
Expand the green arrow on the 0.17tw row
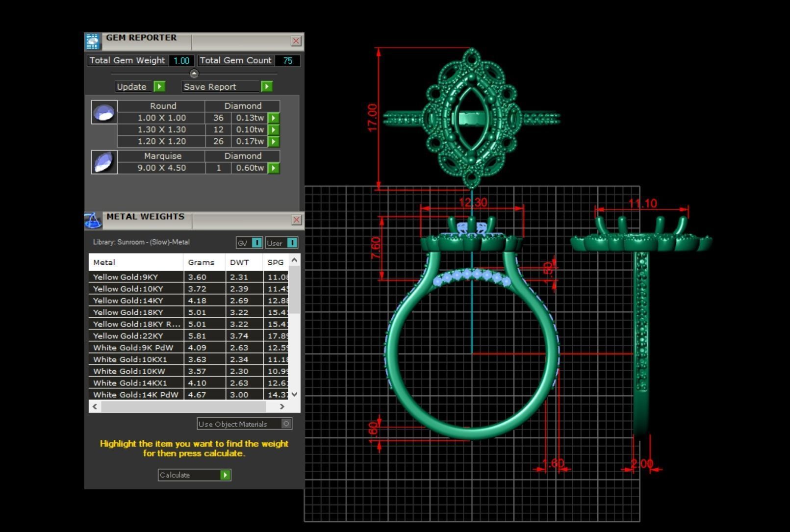274,141
